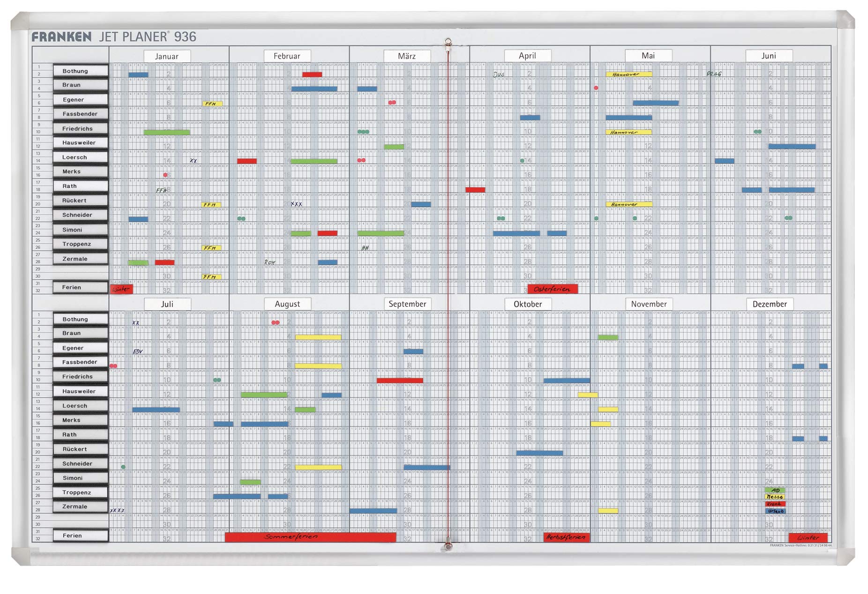868x594 pixels.
Task: Click the Loersch name label beside Juli
Action: 81,406
